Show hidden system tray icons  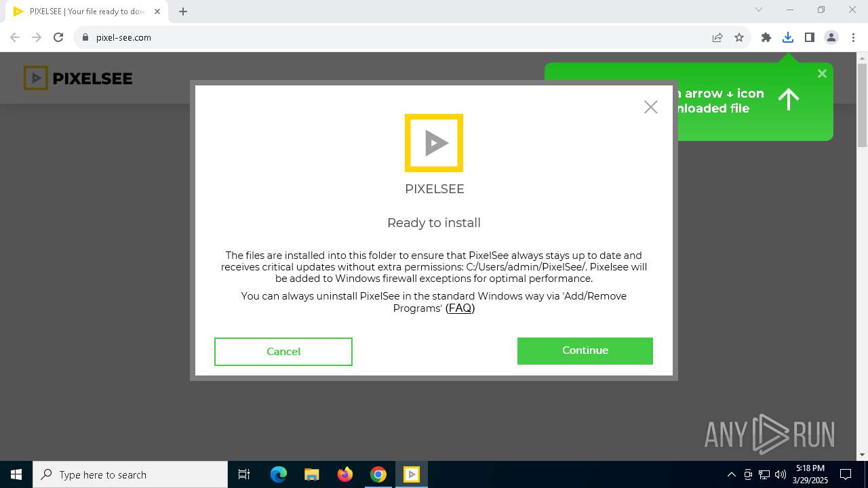pos(731,474)
